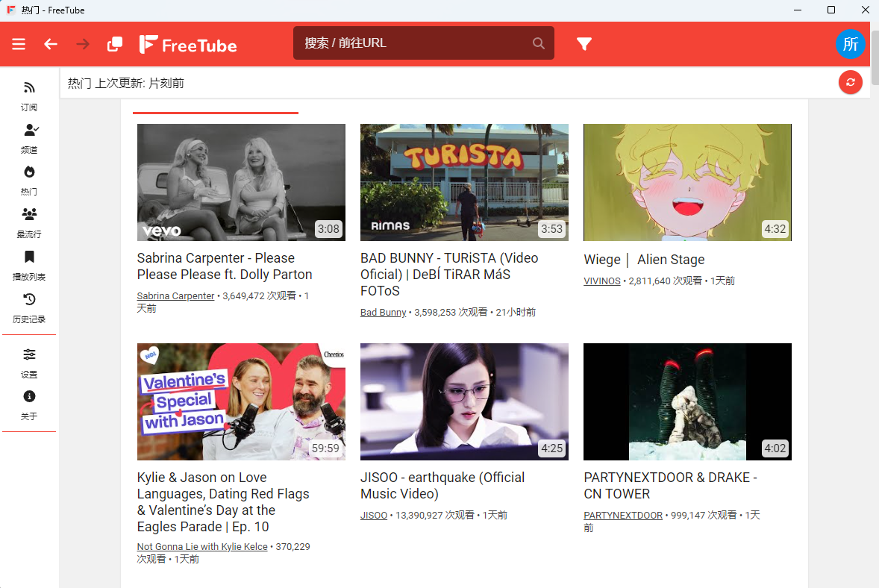Open the profile selector avatar 所
Viewport: 879px width, 588px height.
click(850, 44)
